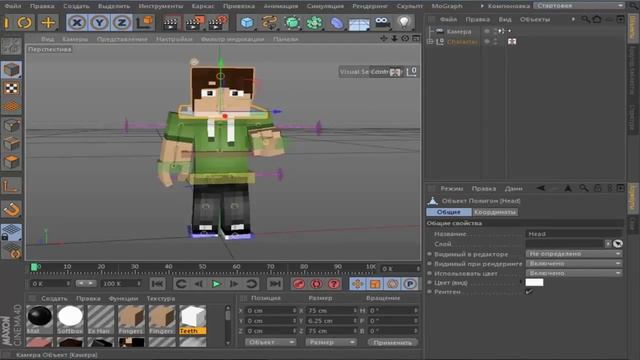Toggle Y axis lock
Viewport: 640px width, 360px height.
click(x=99, y=23)
